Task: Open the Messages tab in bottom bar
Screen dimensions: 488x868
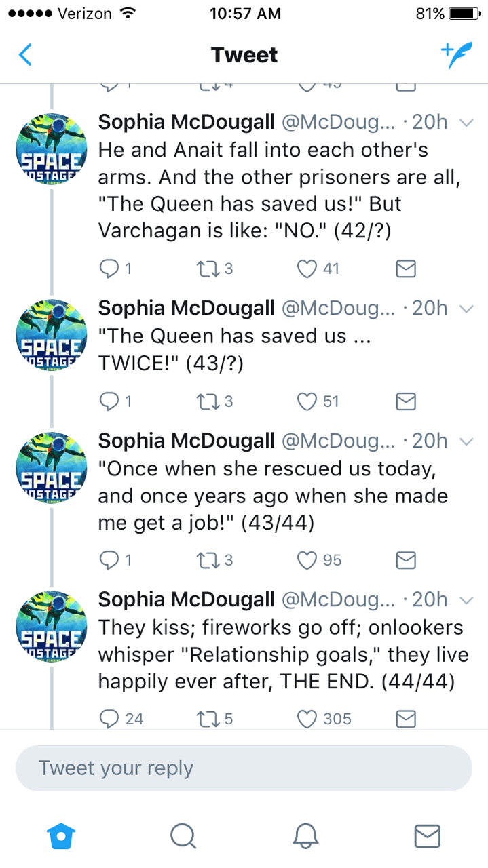Action: click(427, 836)
